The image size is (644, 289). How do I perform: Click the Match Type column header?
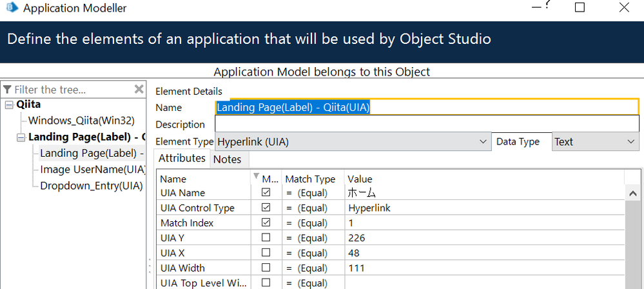tap(310, 179)
